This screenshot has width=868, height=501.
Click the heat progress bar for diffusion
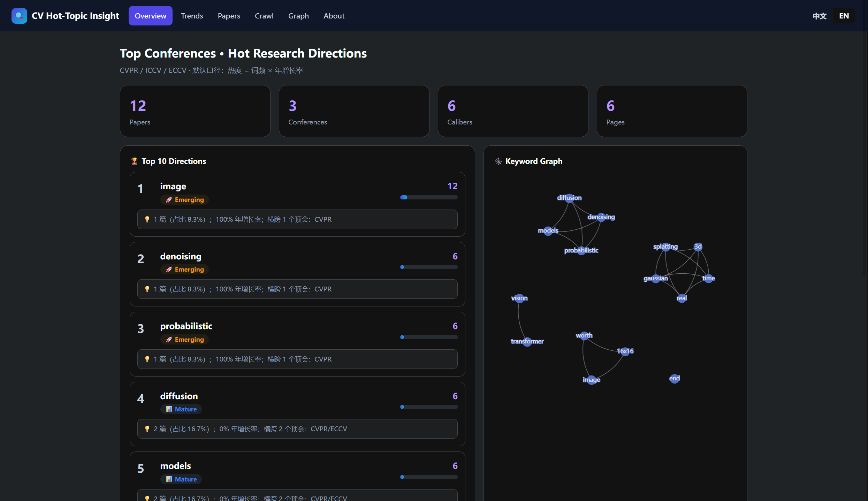click(429, 407)
